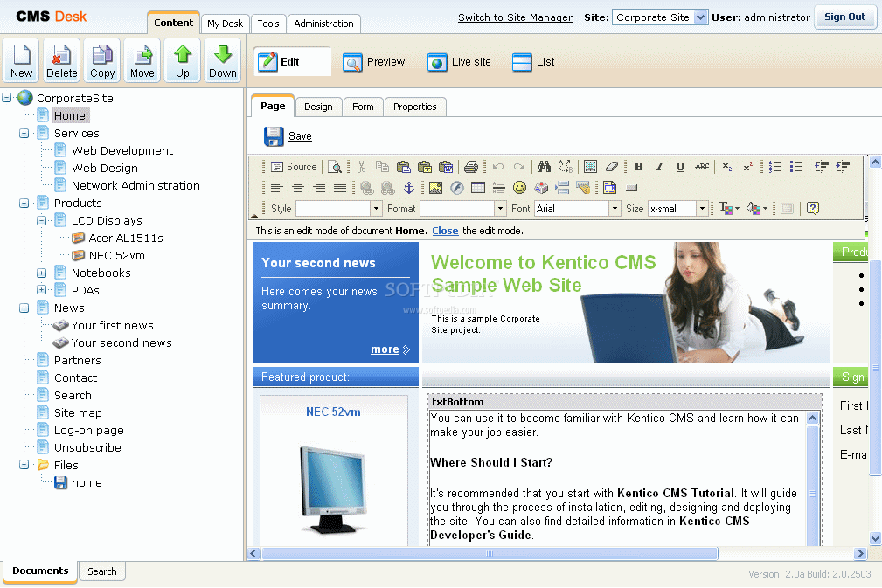Switch to the Design tab
This screenshot has width=882, height=588.
(x=318, y=107)
